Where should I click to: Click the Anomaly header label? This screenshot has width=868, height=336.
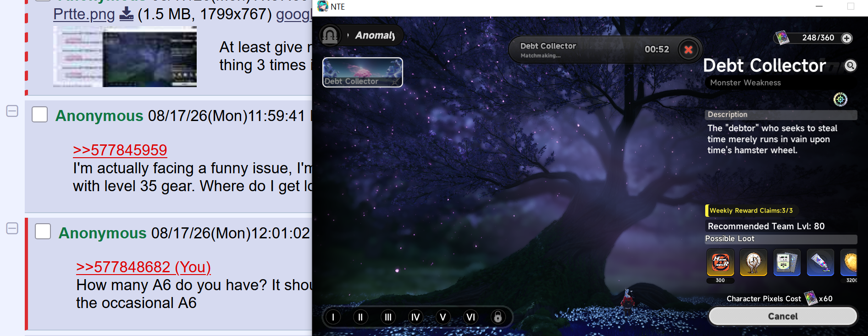pyautogui.click(x=375, y=35)
